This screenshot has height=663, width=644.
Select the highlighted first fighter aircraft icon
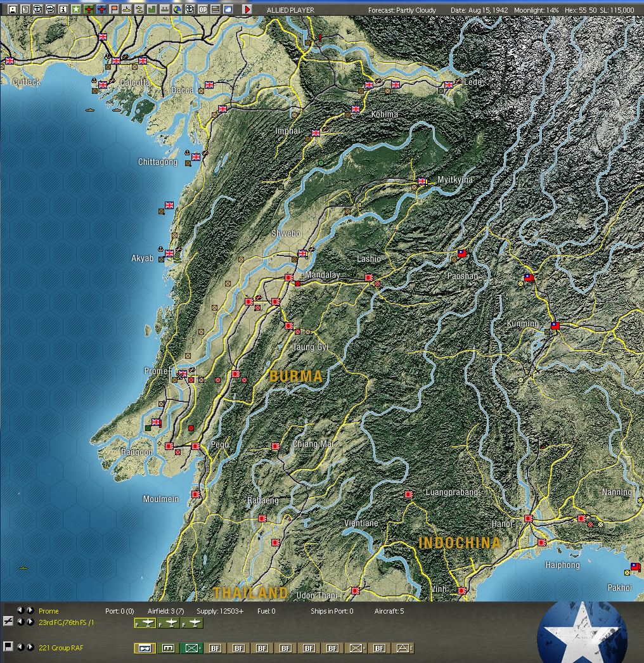[x=145, y=623]
